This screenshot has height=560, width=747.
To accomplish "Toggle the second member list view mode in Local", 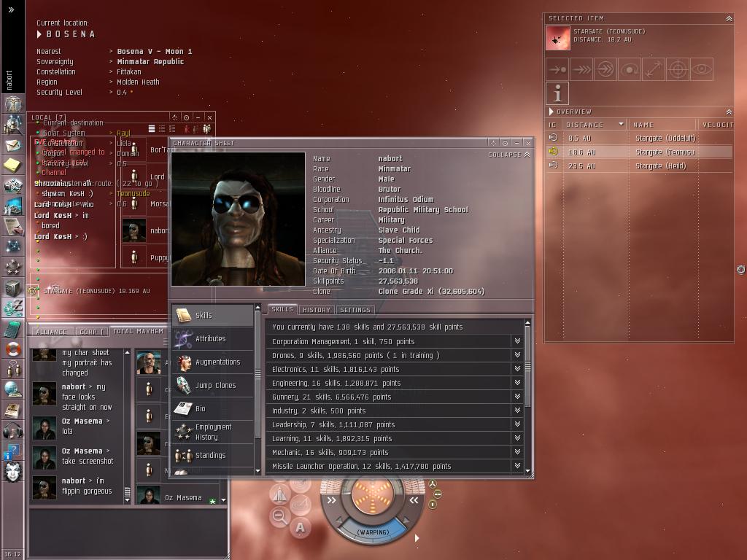I will tap(162, 128).
